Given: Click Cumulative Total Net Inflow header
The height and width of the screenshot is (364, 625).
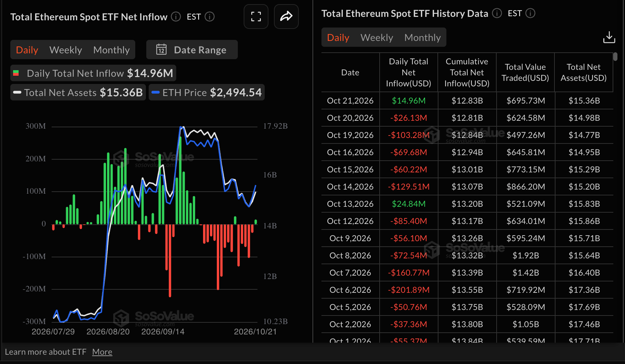Looking at the screenshot, I should 467,72.
